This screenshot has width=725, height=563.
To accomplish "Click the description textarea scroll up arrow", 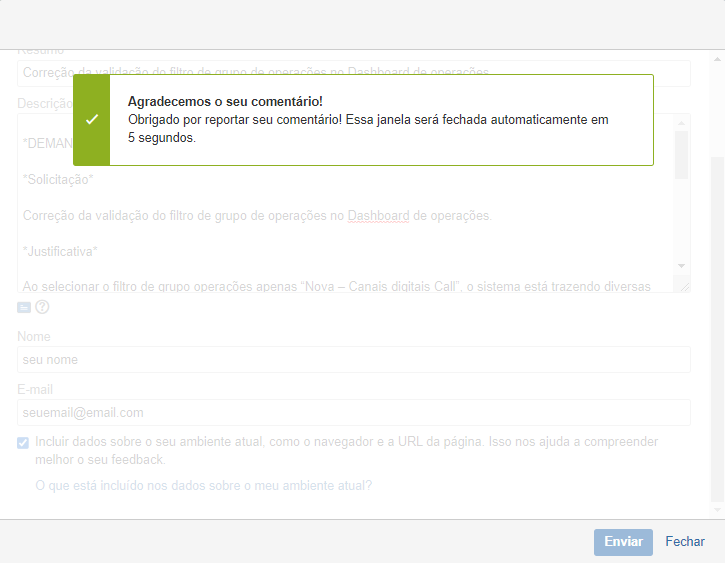I will (681, 123).
